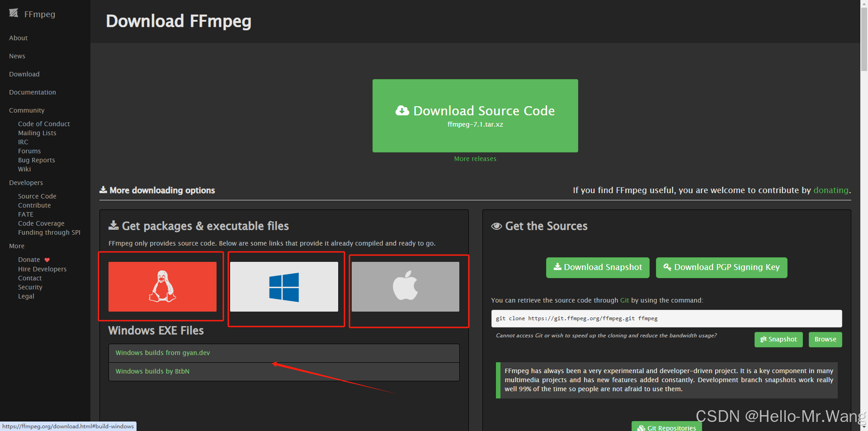The height and width of the screenshot is (431, 868).
Task: Click the Download Snapshot button
Action: point(598,267)
